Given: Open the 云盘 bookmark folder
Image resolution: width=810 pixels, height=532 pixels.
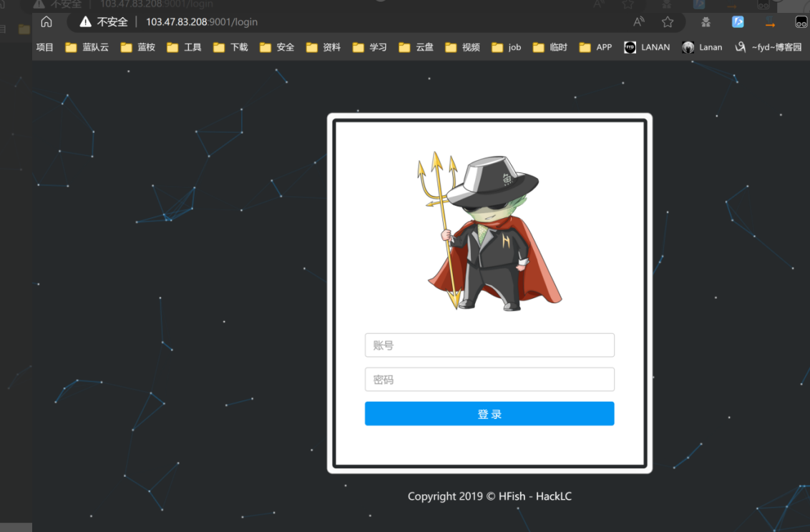Looking at the screenshot, I should pos(416,47).
